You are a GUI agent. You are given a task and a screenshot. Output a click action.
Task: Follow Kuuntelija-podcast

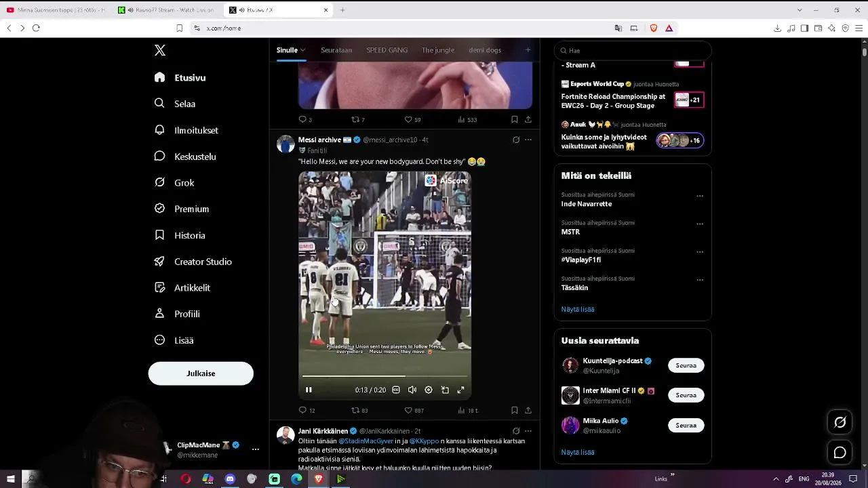pyautogui.click(x=686, y=365)
